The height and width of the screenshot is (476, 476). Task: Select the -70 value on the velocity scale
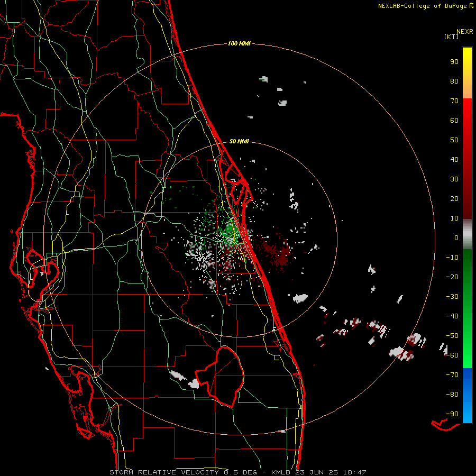tap(452, 374)
